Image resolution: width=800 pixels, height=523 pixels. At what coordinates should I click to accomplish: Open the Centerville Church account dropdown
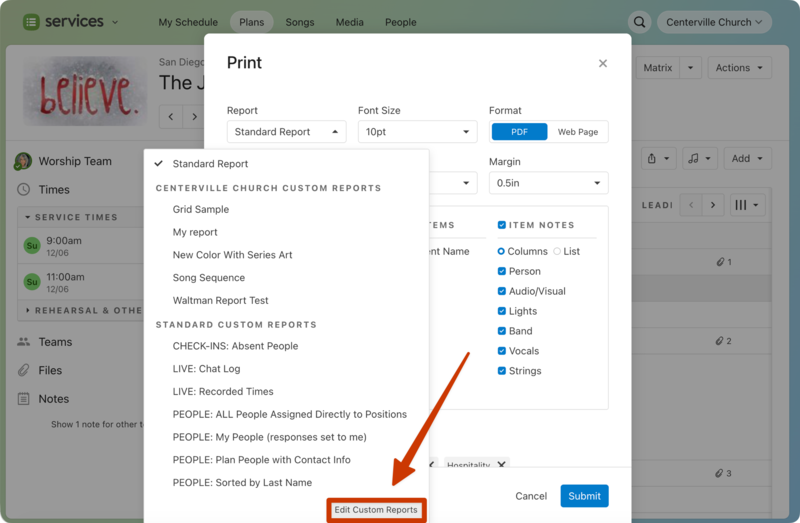(x=714, y=22)
